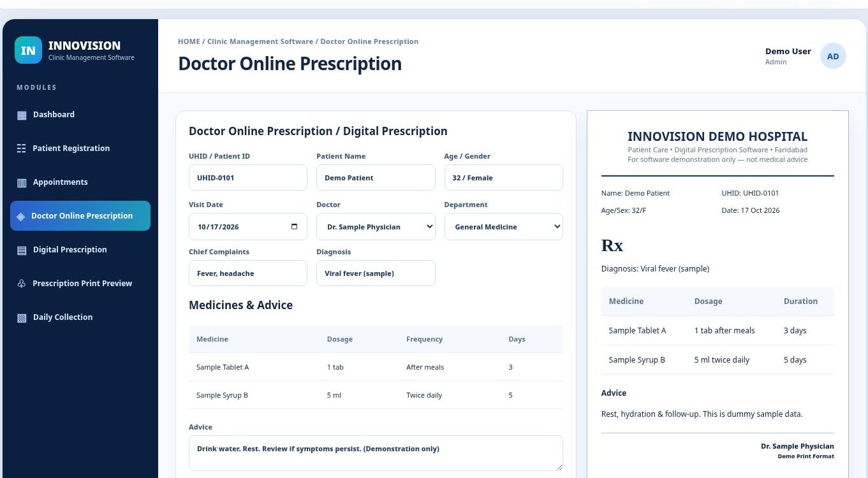The height and width of the screenshot is (478, 868).
Task: Click 5 ml twice daily in preview
Action: pyautogui.click(x=722, y=360)
